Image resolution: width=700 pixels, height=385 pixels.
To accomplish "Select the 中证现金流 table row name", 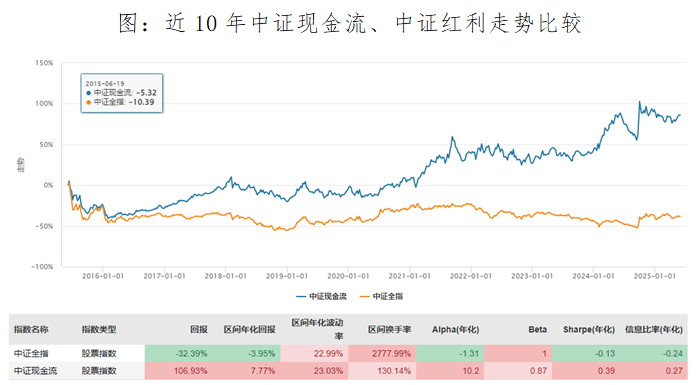I will click(x=35, y=371).
